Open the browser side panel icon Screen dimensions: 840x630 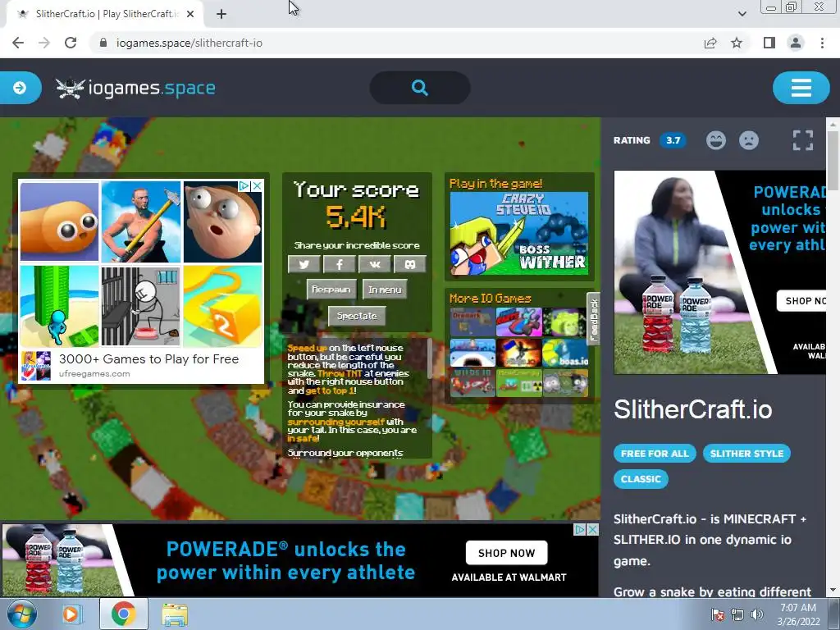point(769,43)
